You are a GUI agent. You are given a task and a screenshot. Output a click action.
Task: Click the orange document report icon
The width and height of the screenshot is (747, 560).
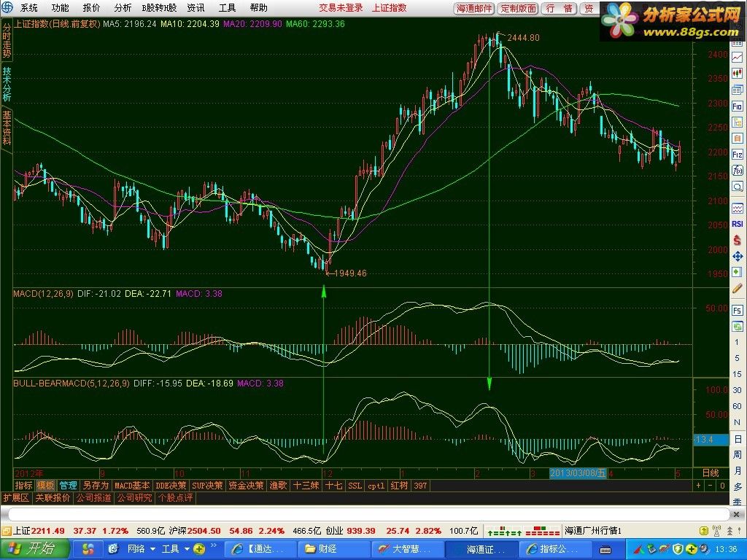pos(737,139)
